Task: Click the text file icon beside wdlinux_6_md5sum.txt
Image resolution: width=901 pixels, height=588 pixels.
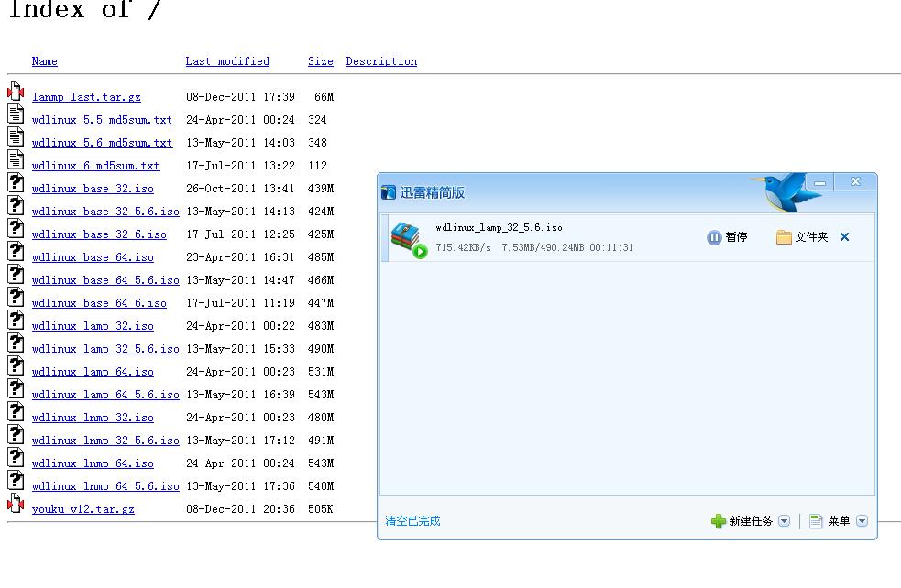Action: click(x=16, y=160)
